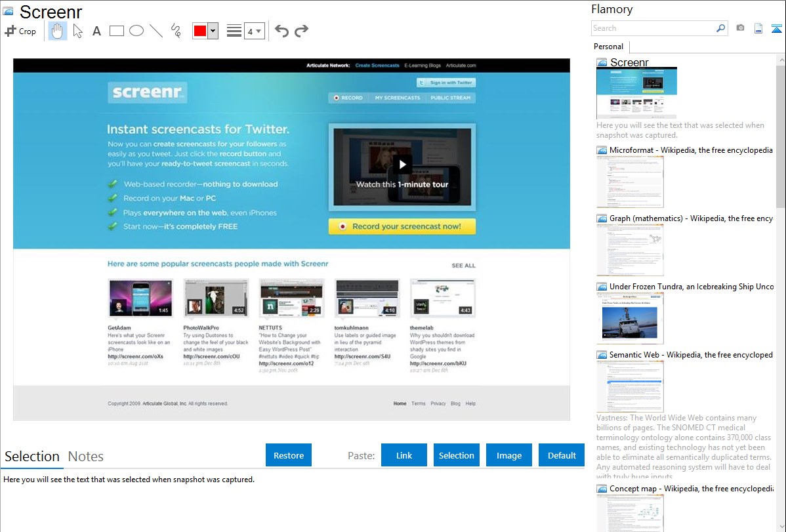Select the Rectangle shape tool
Screen dimensions: 786x532
point(116,31)
